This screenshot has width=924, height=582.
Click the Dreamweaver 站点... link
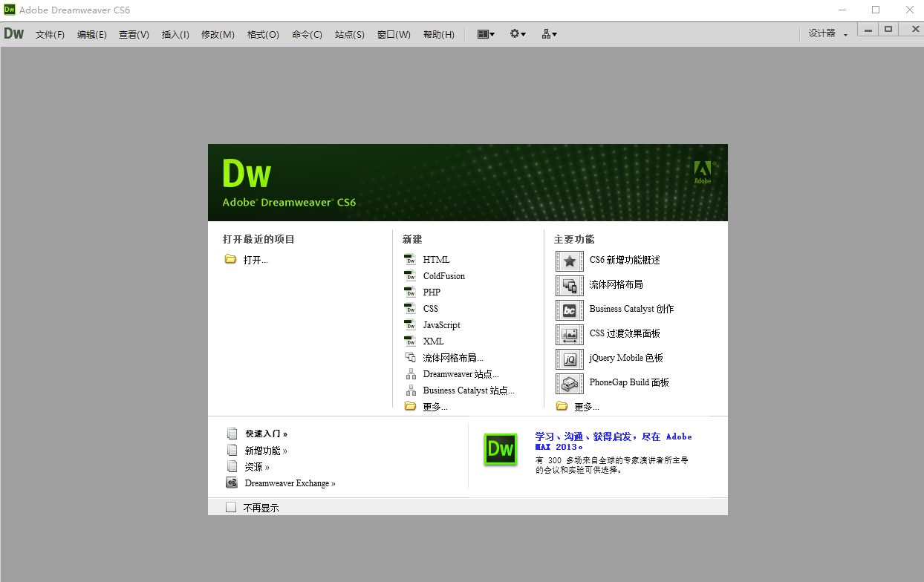461,374
